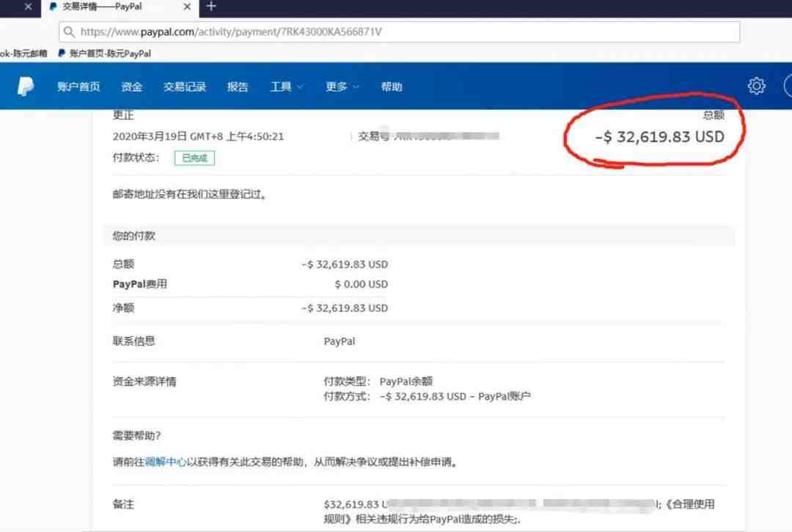Click the PayPal URL in the address bar

click(x=231, y=32)
